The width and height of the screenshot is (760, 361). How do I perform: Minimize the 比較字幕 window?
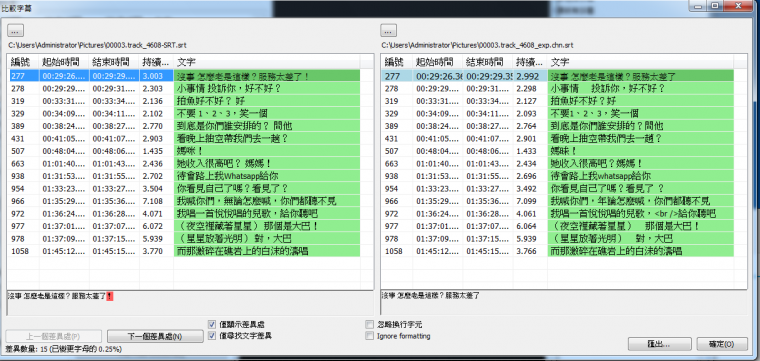point(697,5)
